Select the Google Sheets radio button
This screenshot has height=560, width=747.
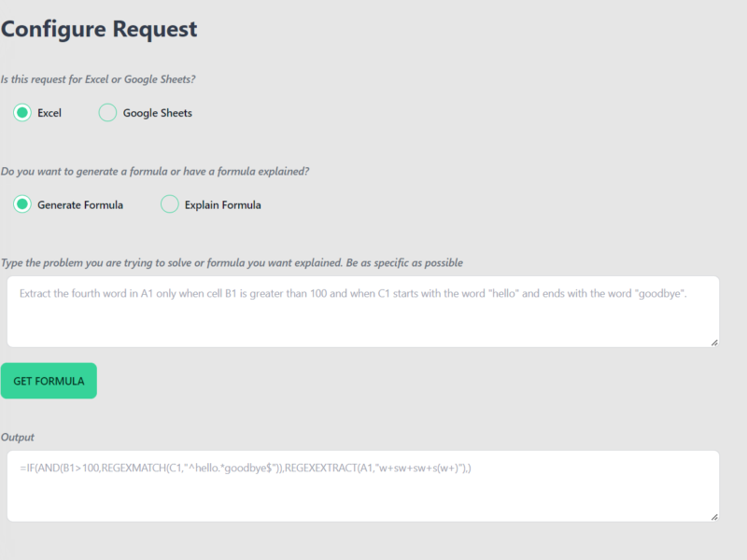coord(107,113)
